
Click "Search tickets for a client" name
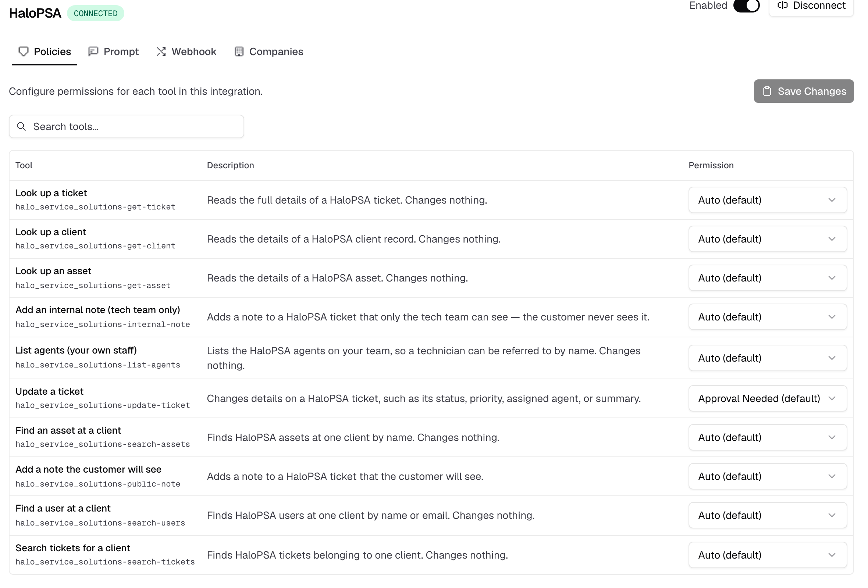pyautogui.click(x=73, y=548)
